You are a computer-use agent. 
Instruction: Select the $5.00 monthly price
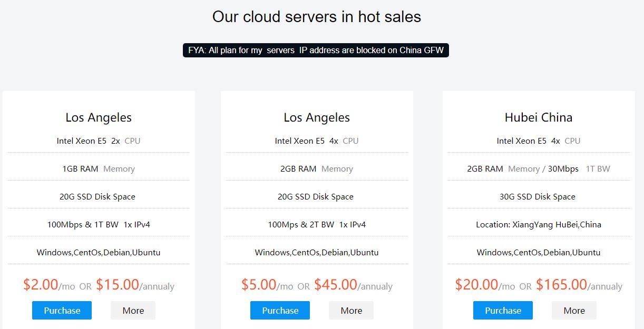click(x=259, y=285)
